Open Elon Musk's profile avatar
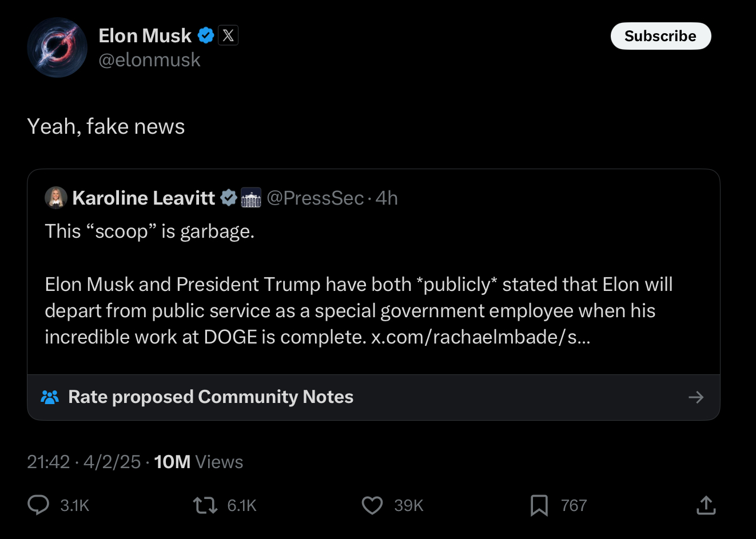756x539 pixels. coord(57,47)
